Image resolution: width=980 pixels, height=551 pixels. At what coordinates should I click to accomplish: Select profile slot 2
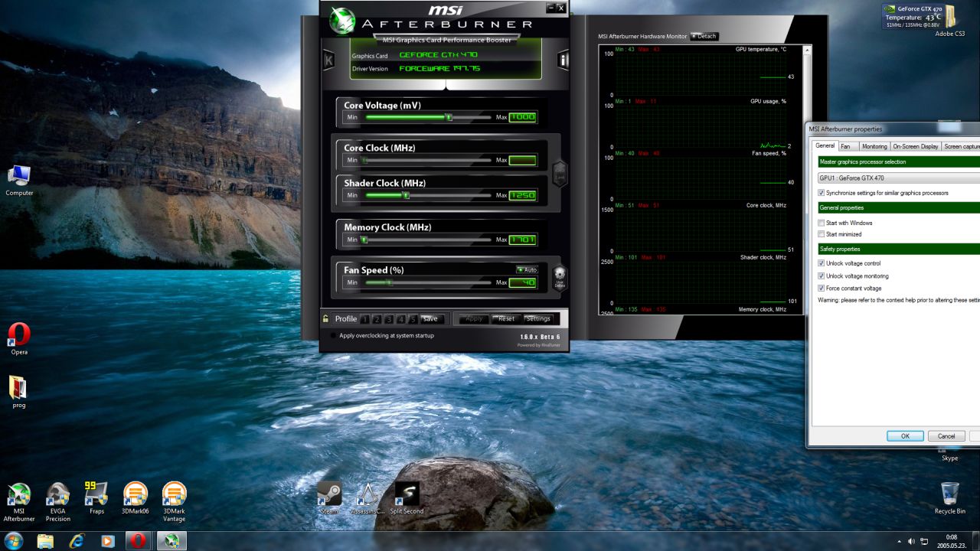(377, 319)
